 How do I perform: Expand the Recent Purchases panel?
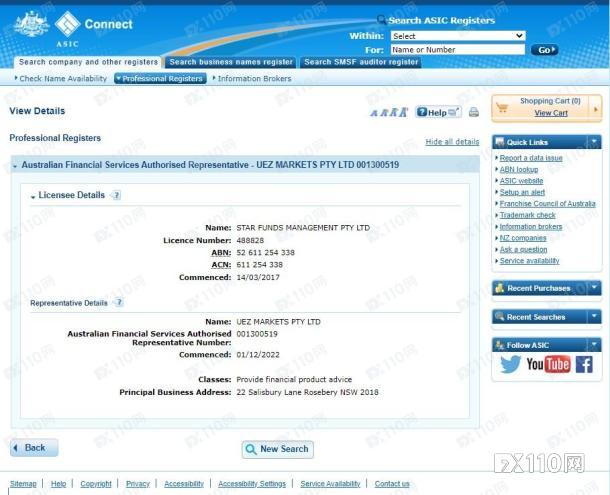point(594,288)
